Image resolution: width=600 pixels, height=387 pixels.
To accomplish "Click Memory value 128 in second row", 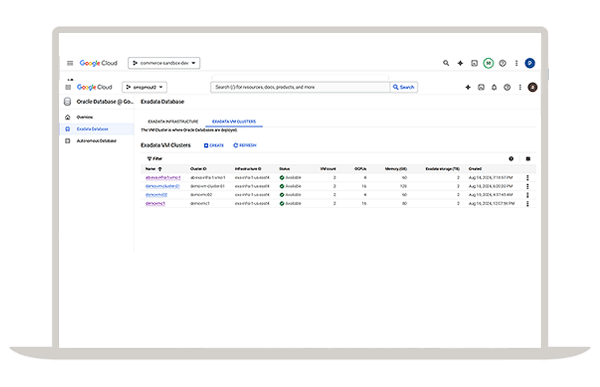I will coord(403,186).
